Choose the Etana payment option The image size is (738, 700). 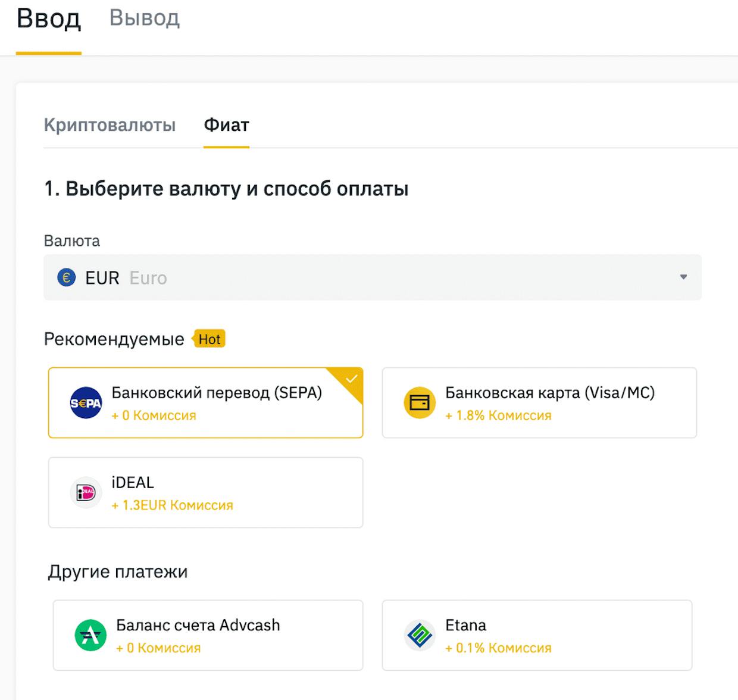point(537,635)
